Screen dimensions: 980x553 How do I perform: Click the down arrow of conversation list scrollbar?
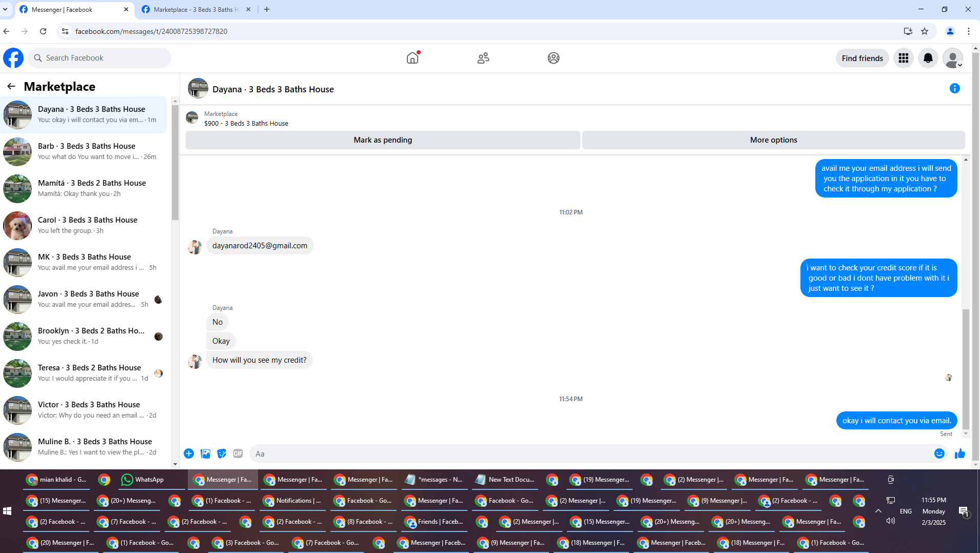click(175, 464)
